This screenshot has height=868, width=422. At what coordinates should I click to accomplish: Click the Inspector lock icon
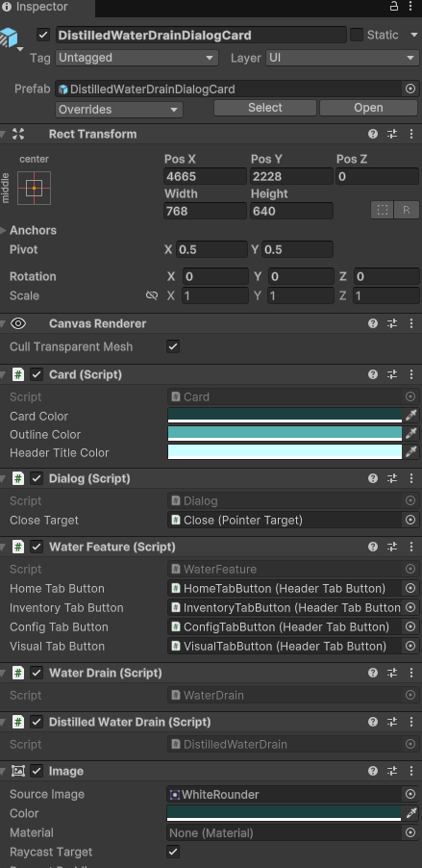point(394,6)
